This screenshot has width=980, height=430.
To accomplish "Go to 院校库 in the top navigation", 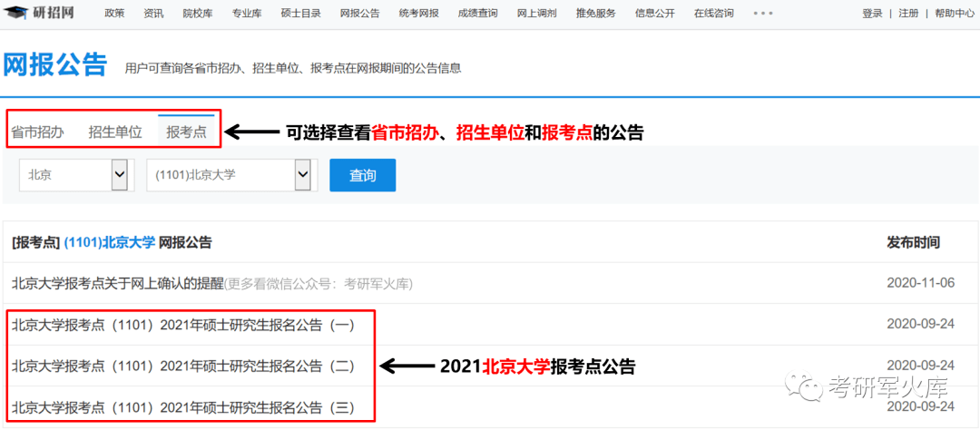I will pos(198,13).
